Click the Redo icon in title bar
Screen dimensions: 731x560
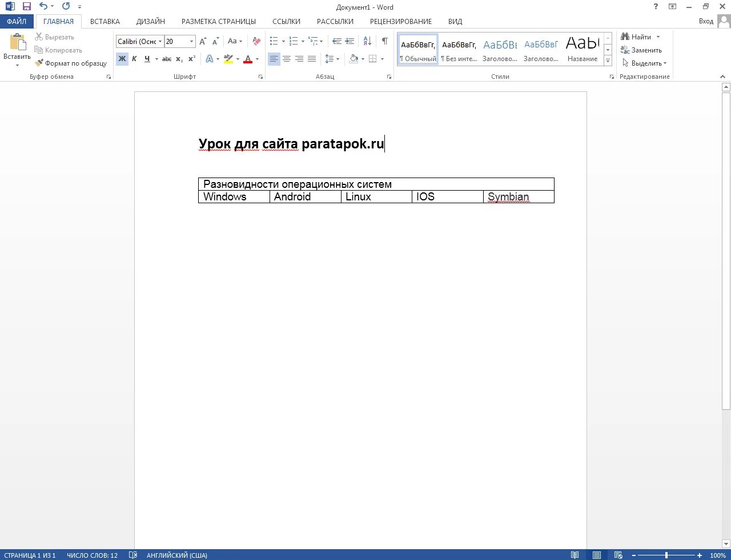coord(66,6)
